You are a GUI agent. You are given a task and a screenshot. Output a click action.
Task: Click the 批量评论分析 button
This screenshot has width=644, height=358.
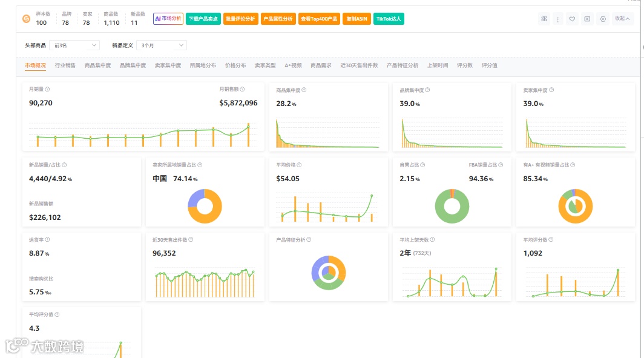click(241, 19)
